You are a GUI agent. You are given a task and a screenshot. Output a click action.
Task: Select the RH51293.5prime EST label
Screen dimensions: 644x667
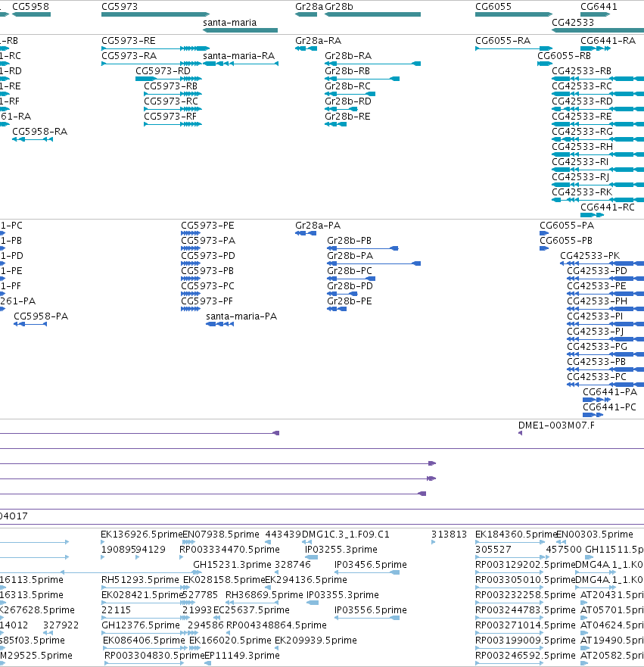point(140,580)
